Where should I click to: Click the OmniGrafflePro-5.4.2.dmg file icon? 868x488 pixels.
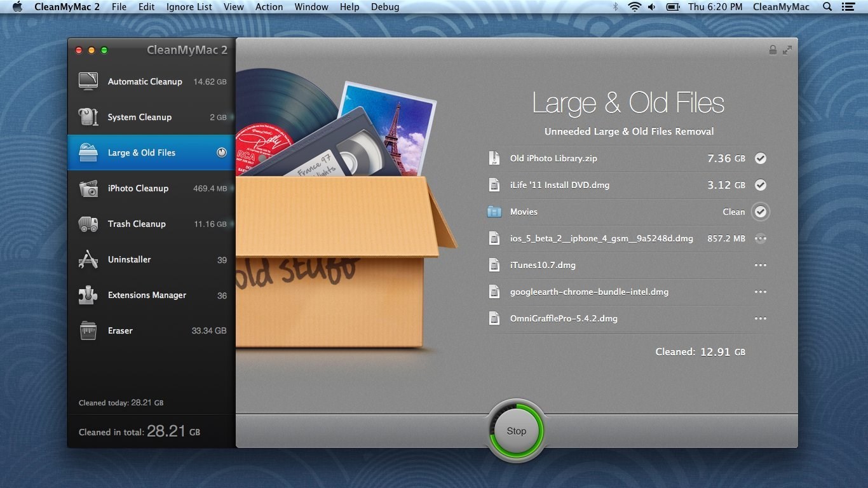[x=494, y=318]
